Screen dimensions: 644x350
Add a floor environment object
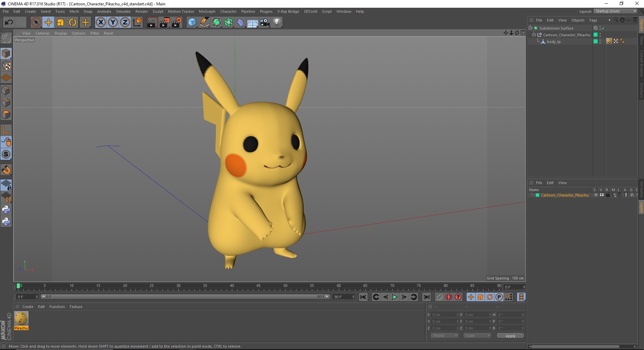tap(253, 23)
